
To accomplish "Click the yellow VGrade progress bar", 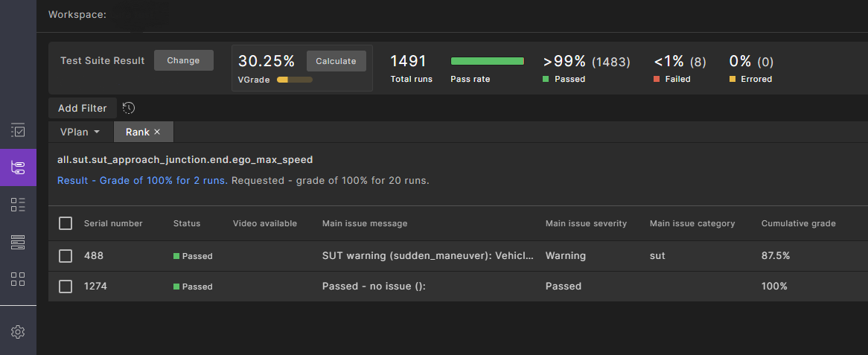I will point(294,79).
